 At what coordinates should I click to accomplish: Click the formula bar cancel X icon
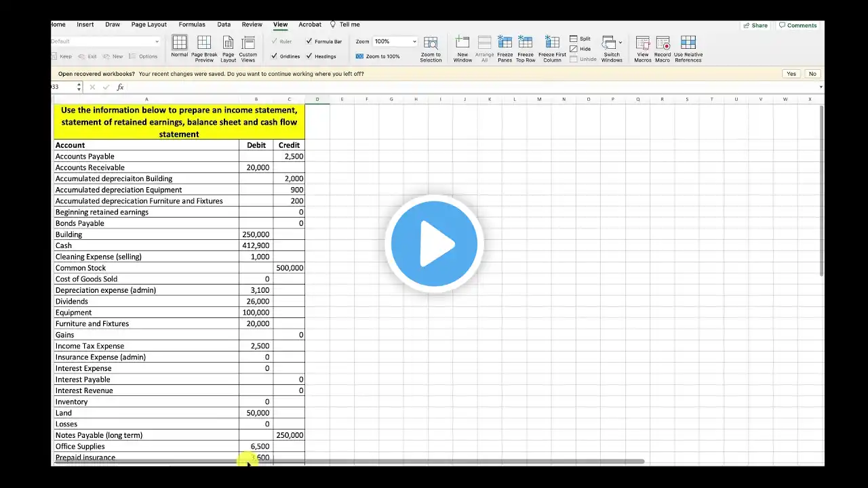pos(92,87)
